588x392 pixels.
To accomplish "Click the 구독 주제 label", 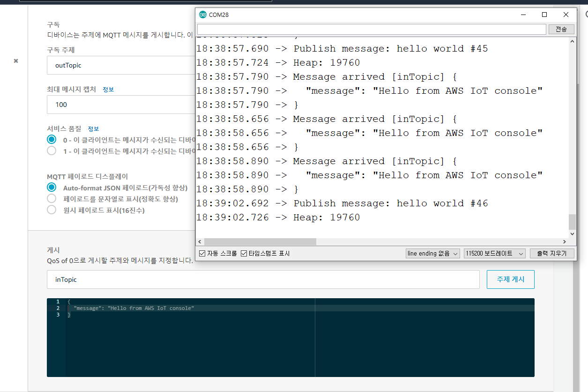I will pos(61,50).
